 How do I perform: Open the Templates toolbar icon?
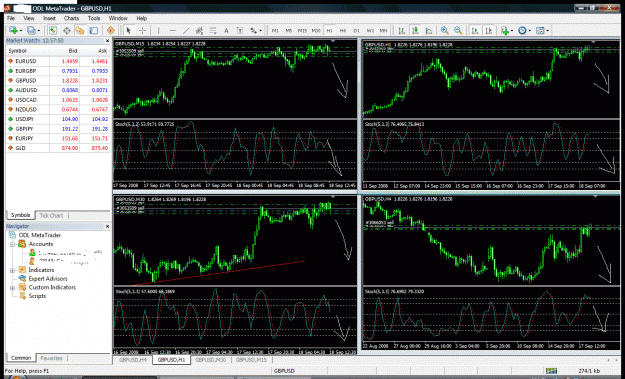click(x=540, y=30)
